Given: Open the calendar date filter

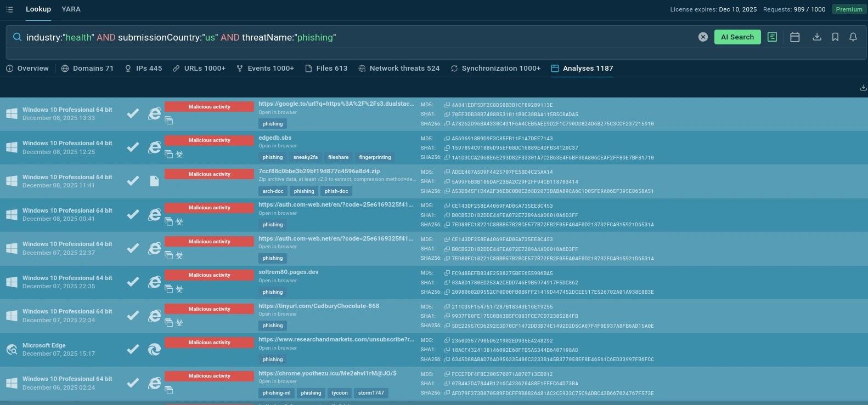Looking at the screenshot, I should pyautogui.click(x=794, y=37).
